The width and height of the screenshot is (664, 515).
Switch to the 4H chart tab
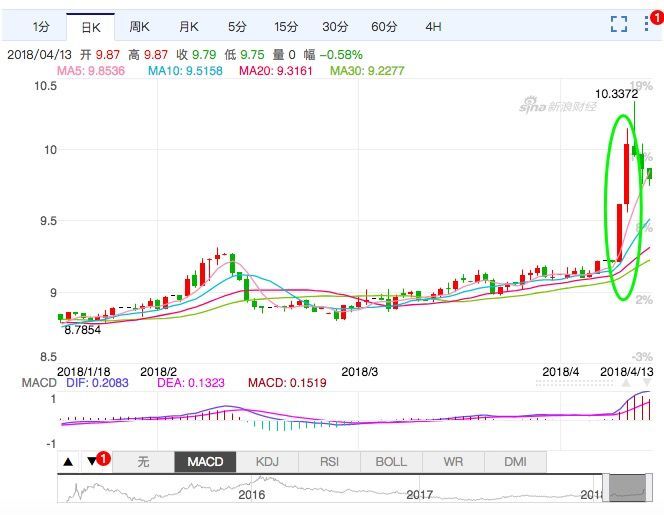(433, 27)
